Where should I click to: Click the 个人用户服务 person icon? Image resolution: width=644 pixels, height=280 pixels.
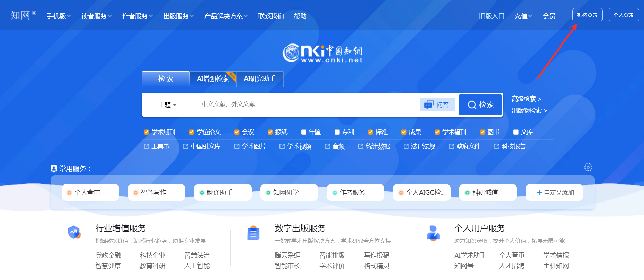pyautogui.click(x=433, y=233)
